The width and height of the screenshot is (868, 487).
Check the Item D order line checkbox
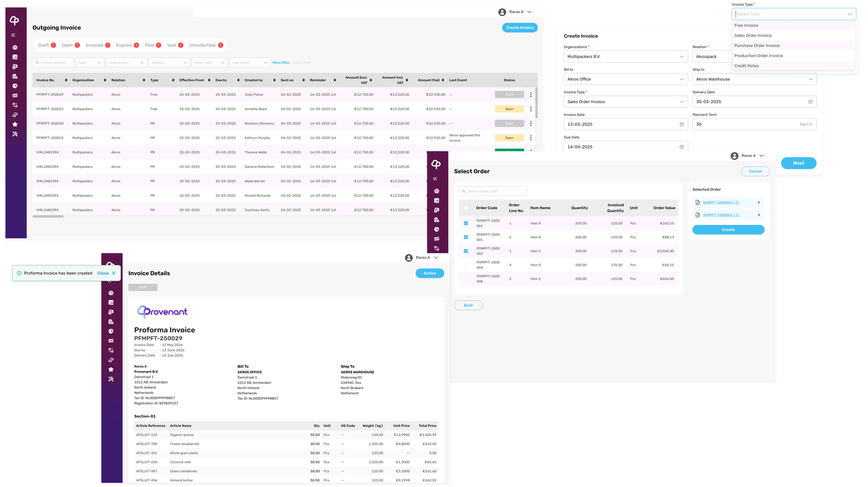coord(466,265)
